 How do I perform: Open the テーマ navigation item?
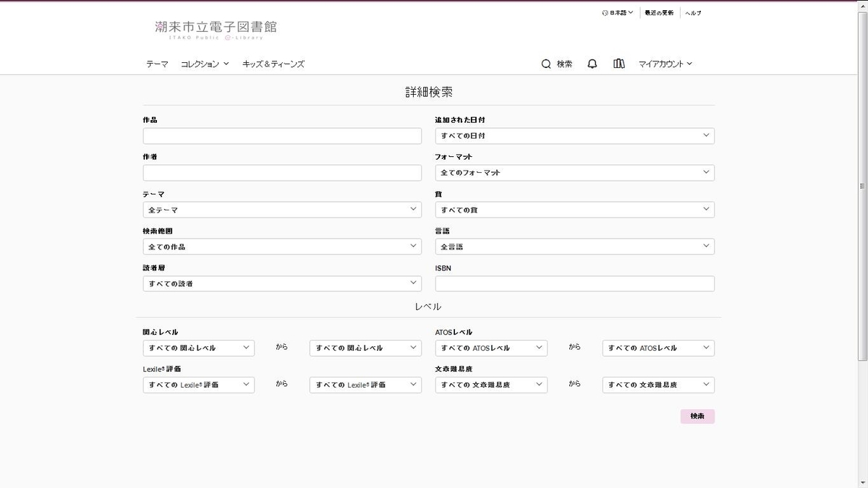click(x=157, y=64)
